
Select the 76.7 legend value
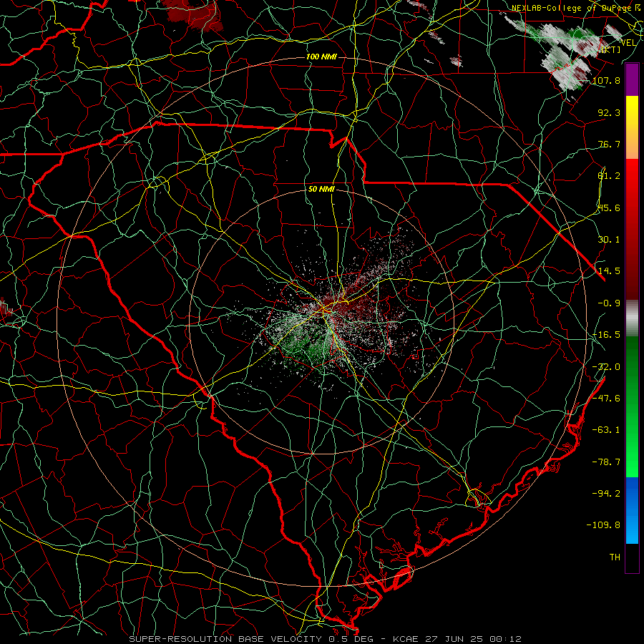(609, 144)
